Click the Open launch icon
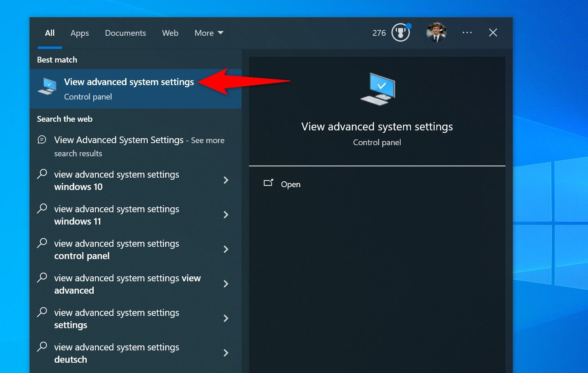The height and width of the screenshot is (373, 588). pyautogui.click(x=269, y=183)
